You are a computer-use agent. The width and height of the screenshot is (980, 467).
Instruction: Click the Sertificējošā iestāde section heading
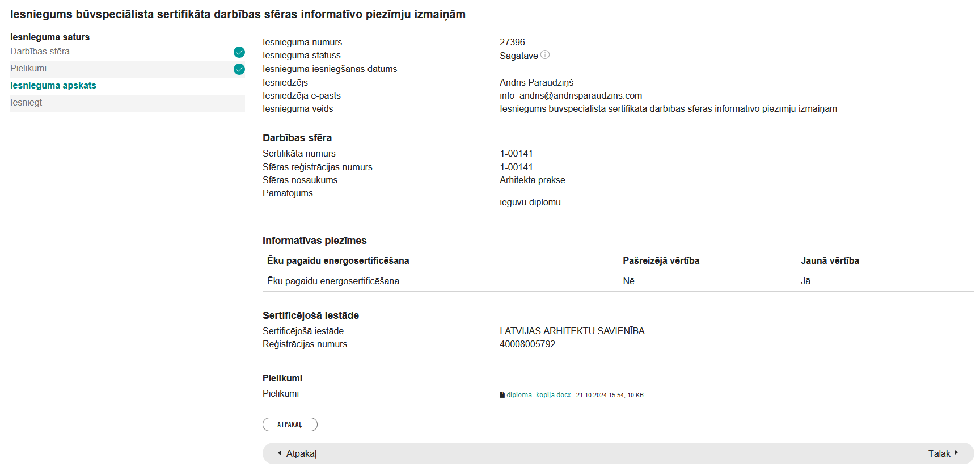[x=310, y=315]
